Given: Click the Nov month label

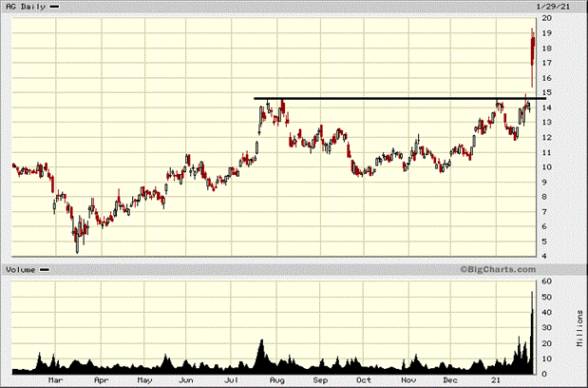Looking at the screenshot, I should (408, 380).
